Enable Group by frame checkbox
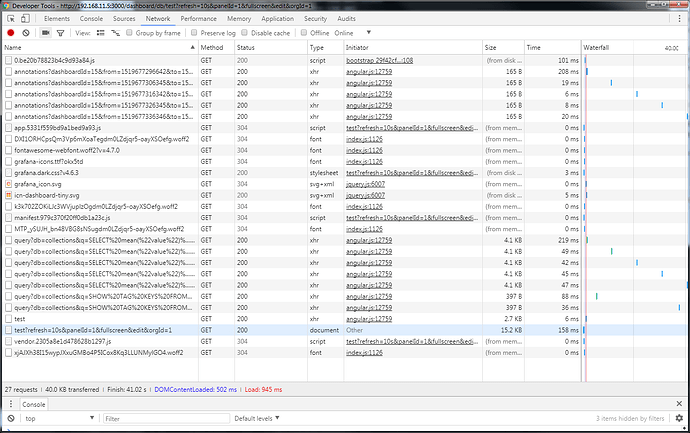690x433 pixels. [x=129, y=33]
